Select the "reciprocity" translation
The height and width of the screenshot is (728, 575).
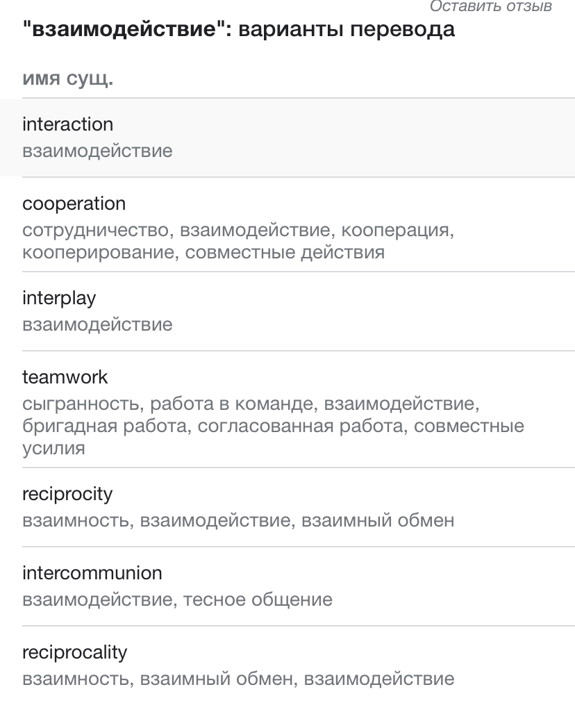click(67, 493)
